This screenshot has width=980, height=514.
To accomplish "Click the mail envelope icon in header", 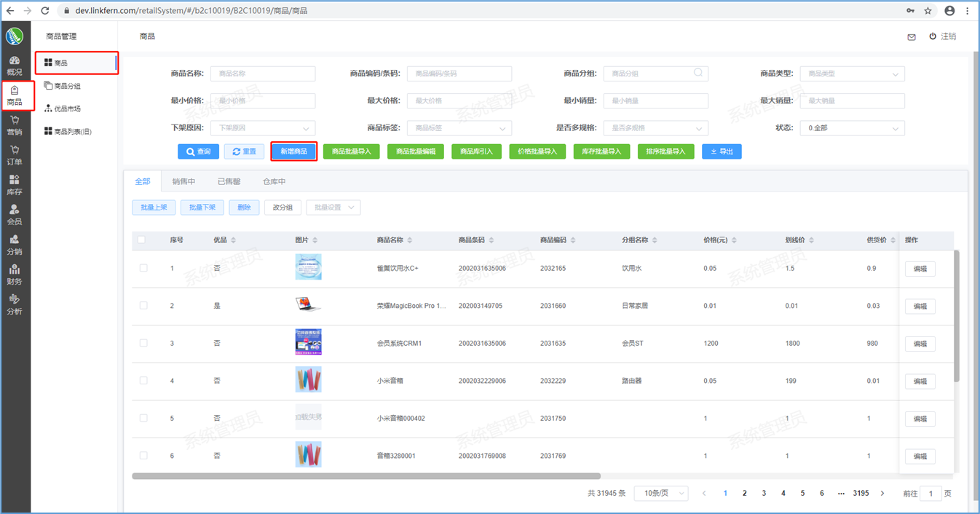I will tap(911, 37).
